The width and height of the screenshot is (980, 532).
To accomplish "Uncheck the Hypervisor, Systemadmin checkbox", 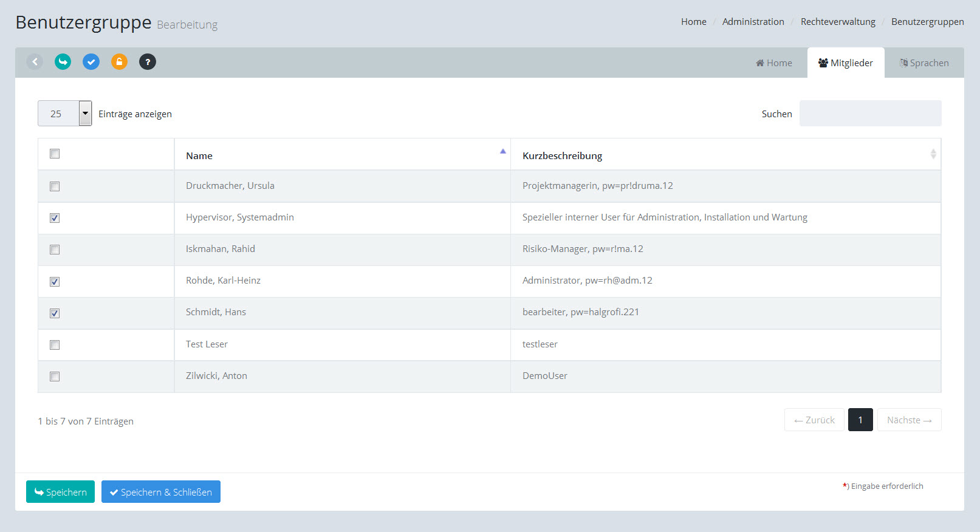I will click(55, 218).
